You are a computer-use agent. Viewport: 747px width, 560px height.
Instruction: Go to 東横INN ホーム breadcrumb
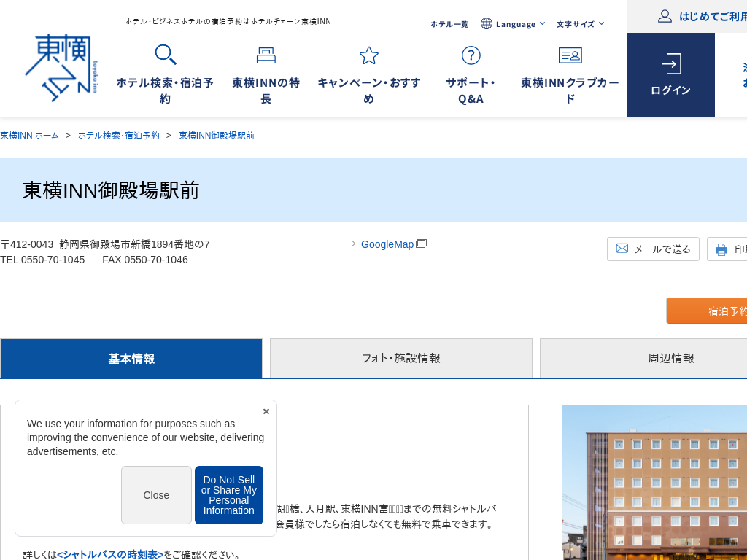pos(29,135)
